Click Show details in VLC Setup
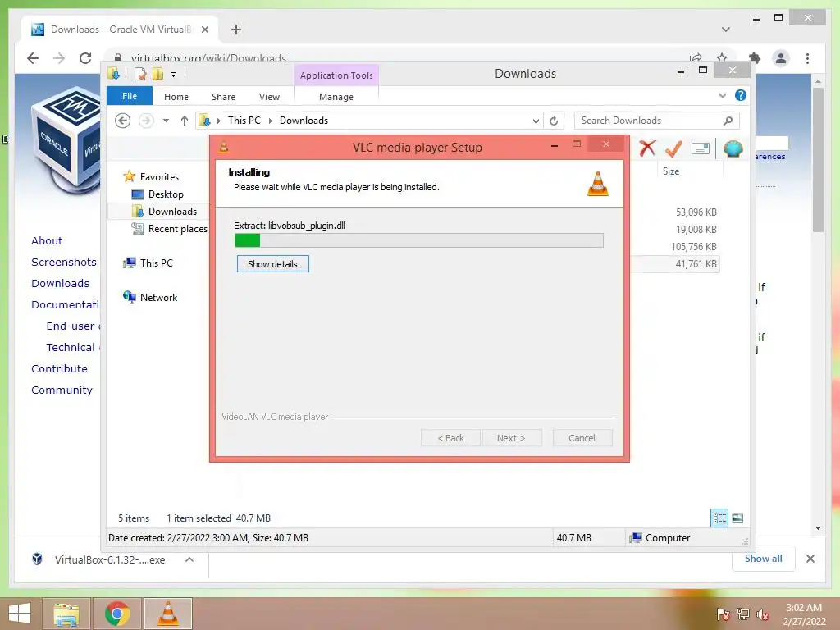 pos(272,264)
